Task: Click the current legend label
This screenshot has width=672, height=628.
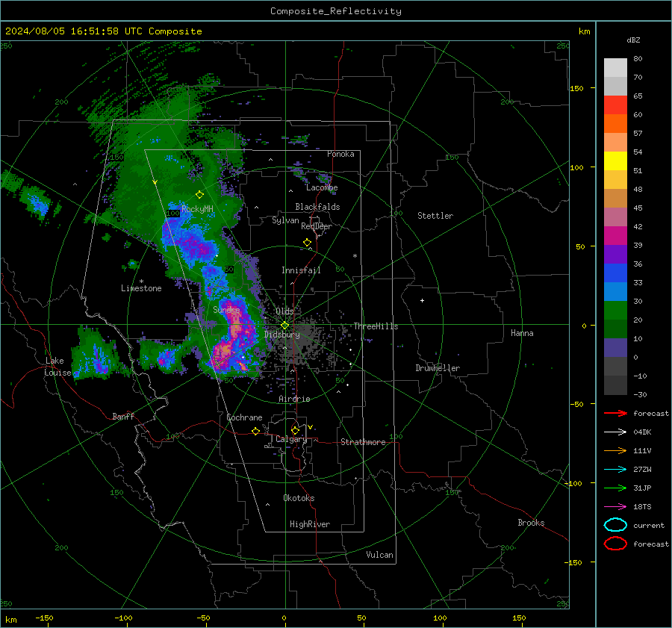Action: 649,526
